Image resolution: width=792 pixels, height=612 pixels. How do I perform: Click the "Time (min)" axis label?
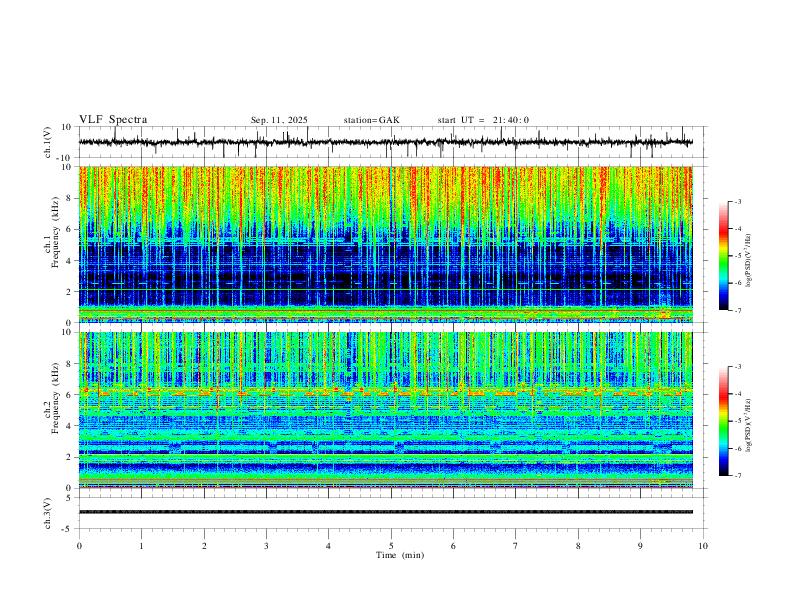[x=400, y=555]
